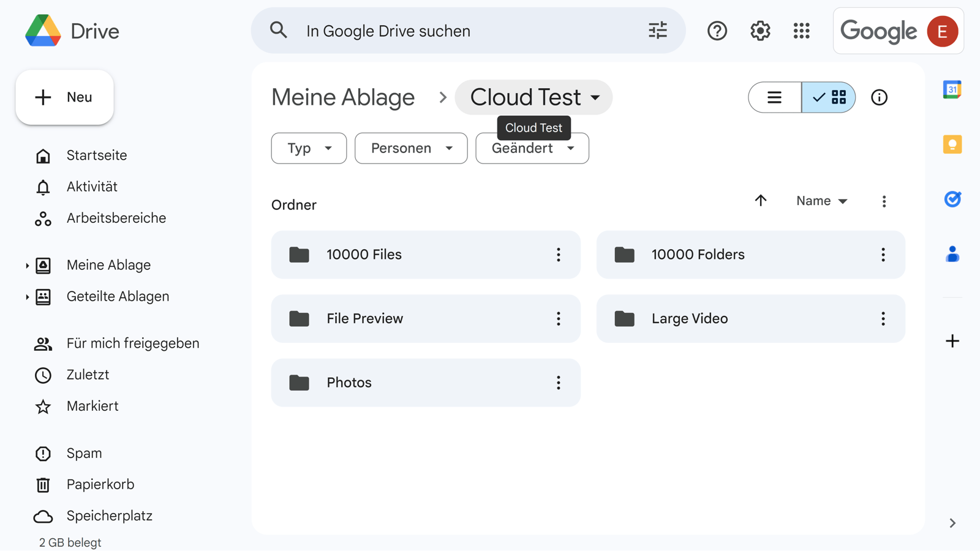Navigate back to Meine Ablage breadcrumb
This screenshot has width=980, height=551.
tap(343, 97)
